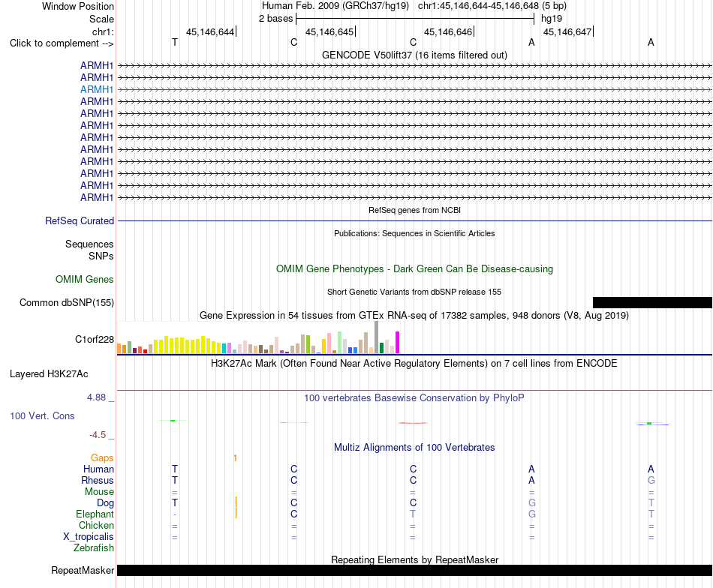Screen dimensions: 713x588
Task: Click the Common dbSNP(155) label
Action: [67, 303]
